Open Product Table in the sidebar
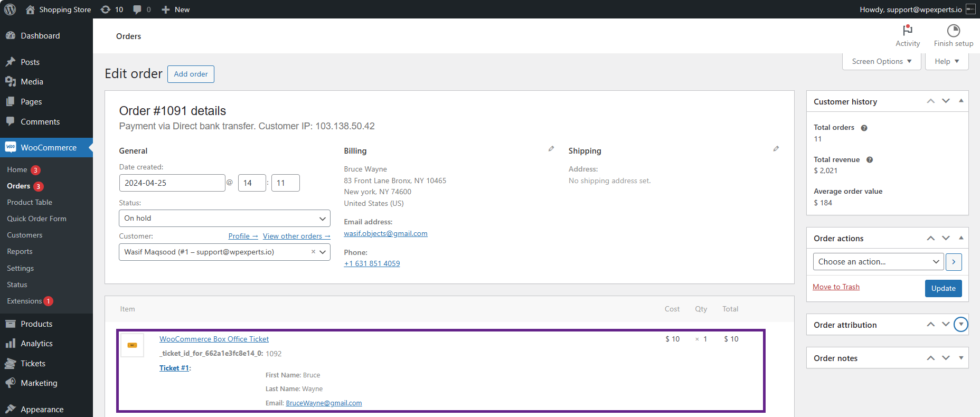The height and width of the screenshot is (417, 980). pyautogui.click(x=30, y=202)
